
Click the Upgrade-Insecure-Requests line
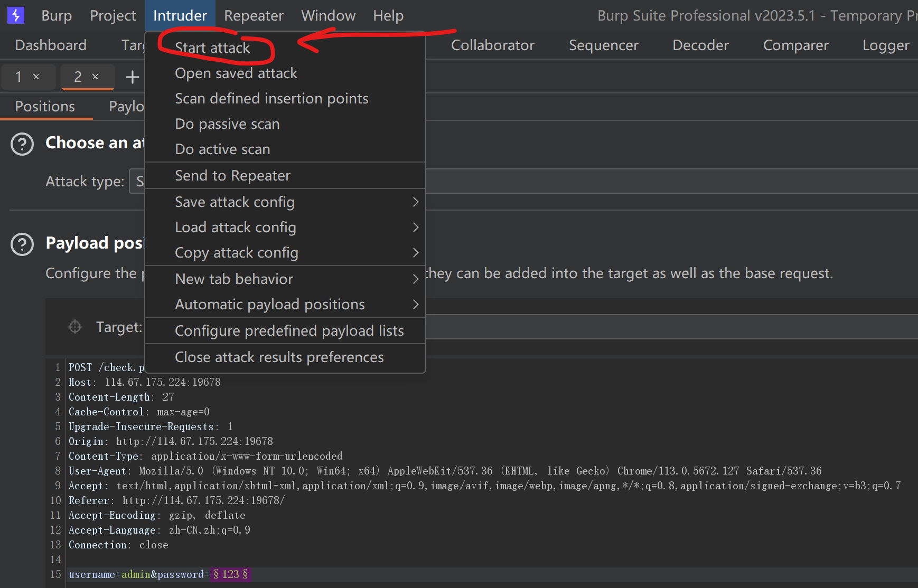pos(151,426)
